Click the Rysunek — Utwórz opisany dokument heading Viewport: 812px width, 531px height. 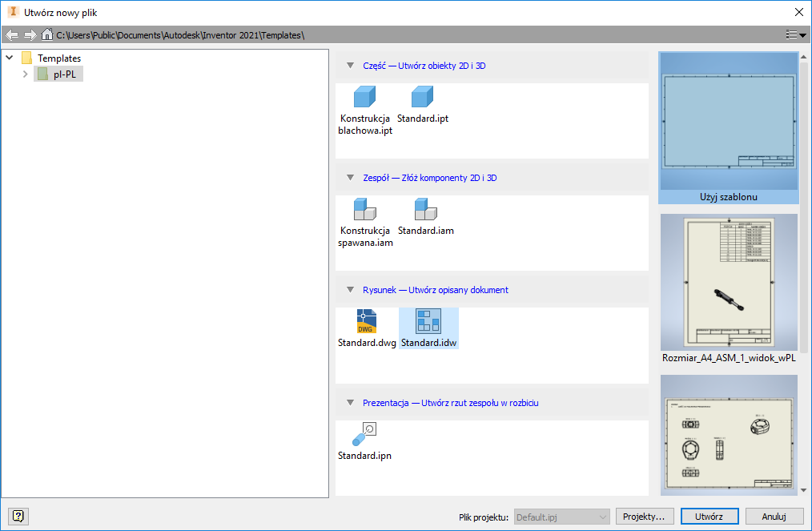pos(436,290)
